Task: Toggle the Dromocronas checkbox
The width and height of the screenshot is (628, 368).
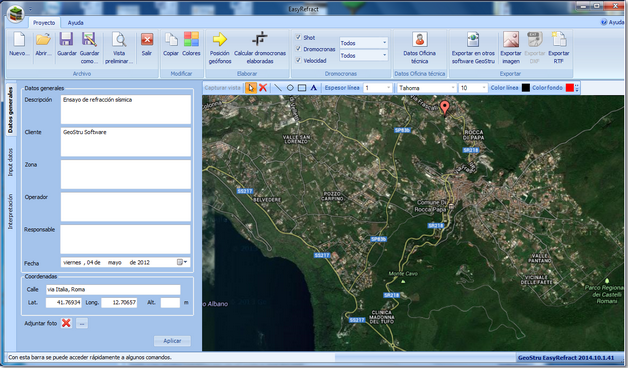Action: (298, 48)
